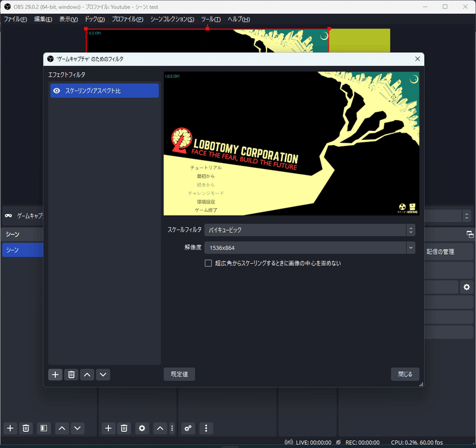Click the stepper arrows on right of source toolbar
This screenshot has height=448, width=476.
466,216
